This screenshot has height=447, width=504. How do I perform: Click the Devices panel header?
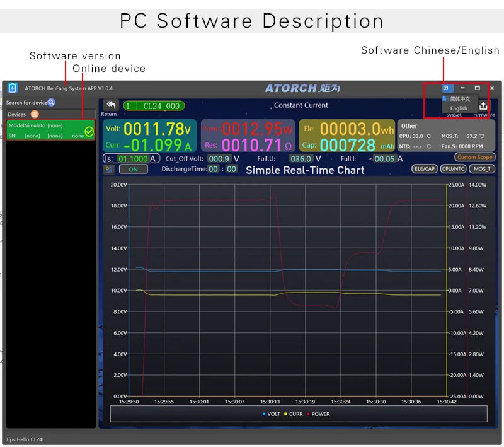click(x=51, y=114)
